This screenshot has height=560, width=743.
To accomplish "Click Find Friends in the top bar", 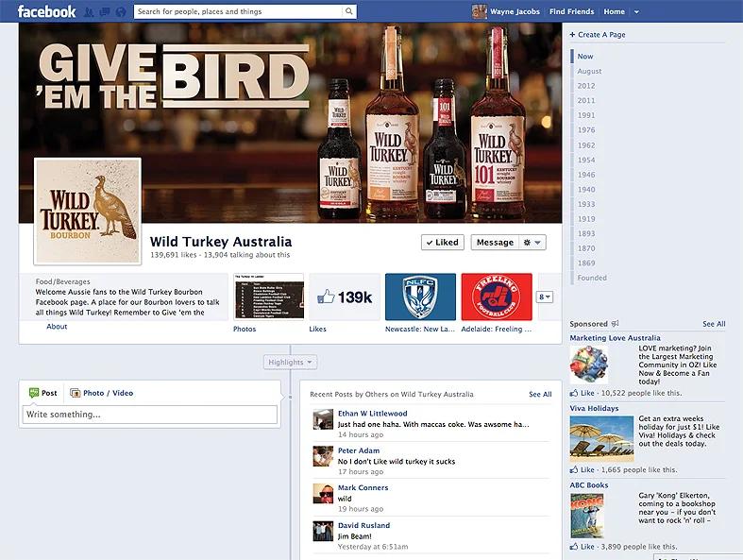I will click(x=571, y=11).
